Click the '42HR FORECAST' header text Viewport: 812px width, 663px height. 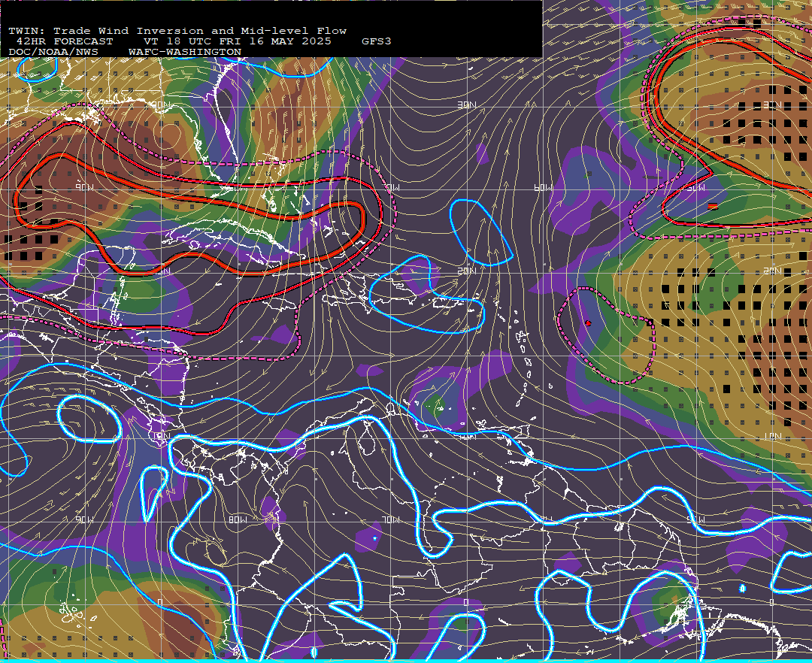tap(65, 41)
